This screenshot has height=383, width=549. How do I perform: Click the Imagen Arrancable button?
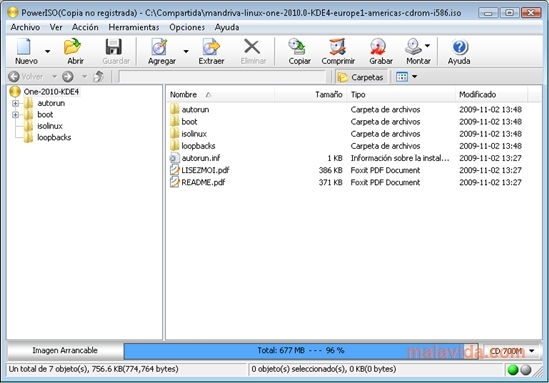[65, 350]
